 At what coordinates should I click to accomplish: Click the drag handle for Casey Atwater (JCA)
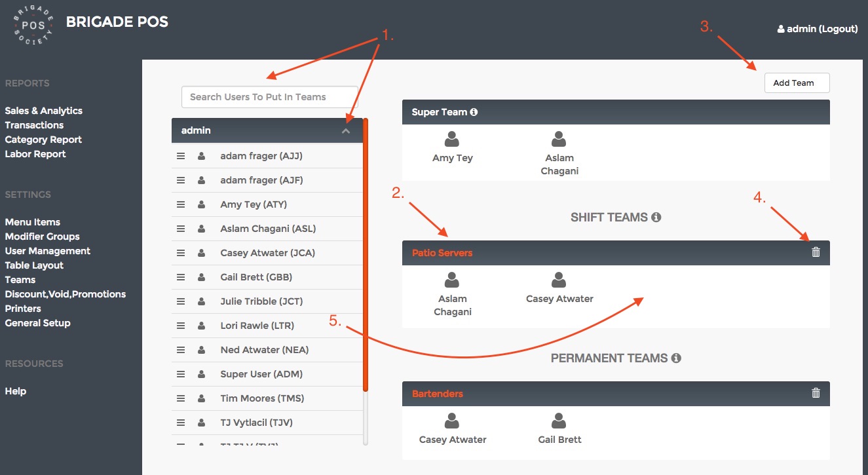coord(181,253)
